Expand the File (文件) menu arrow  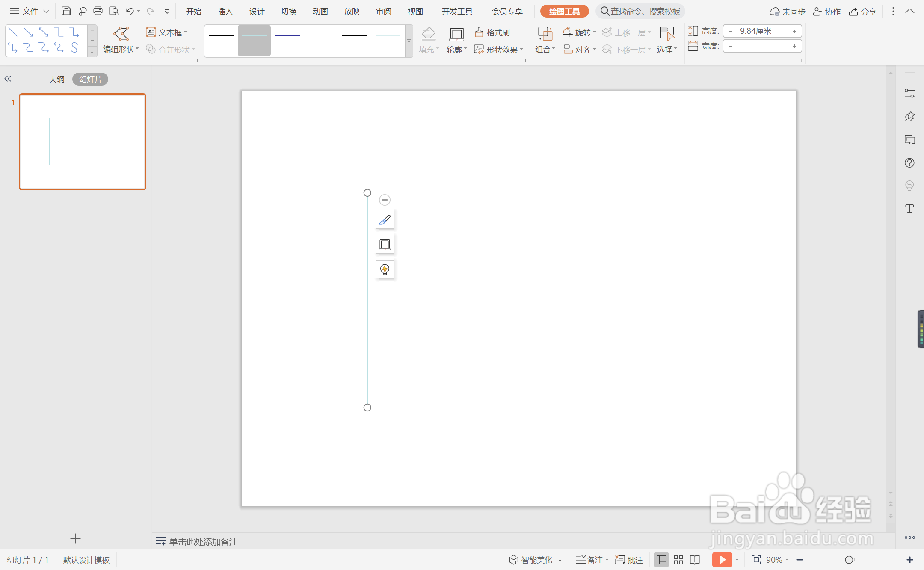(46, 12)
